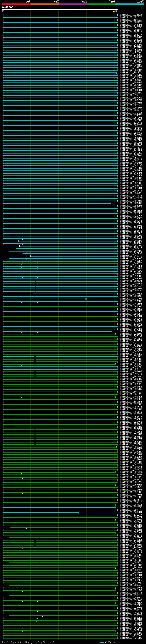Select hit UniRef100_Q8GT22
Viewport: 146px width, 644px height.
click(131, 22)
